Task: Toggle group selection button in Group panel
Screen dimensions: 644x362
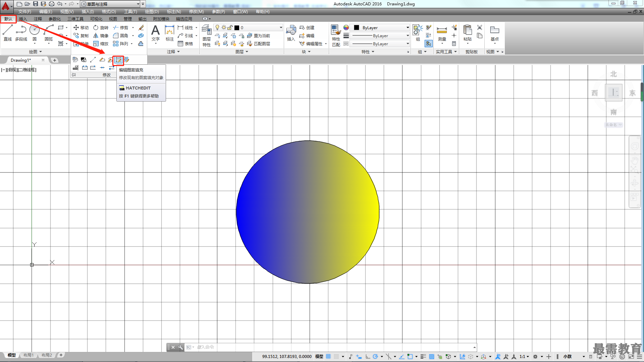Action: (429, 44)
